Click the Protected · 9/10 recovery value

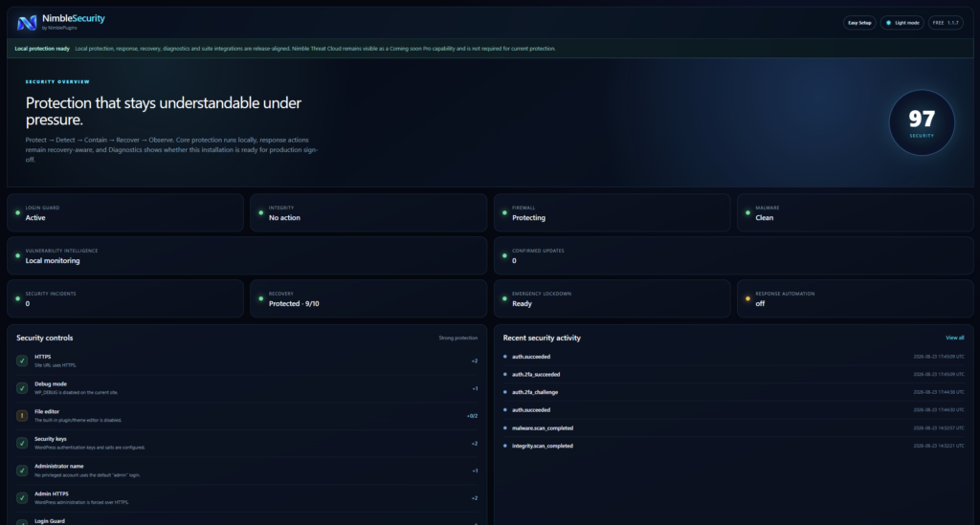[294, 304]
